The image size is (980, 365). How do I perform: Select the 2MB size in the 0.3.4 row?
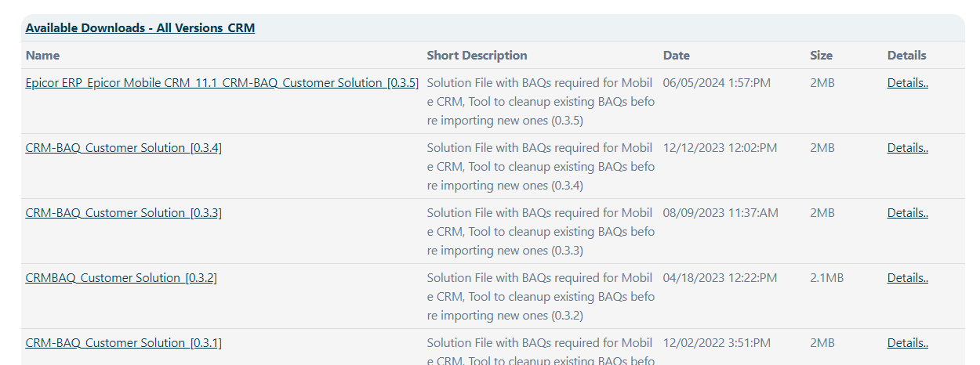point(822,147)
